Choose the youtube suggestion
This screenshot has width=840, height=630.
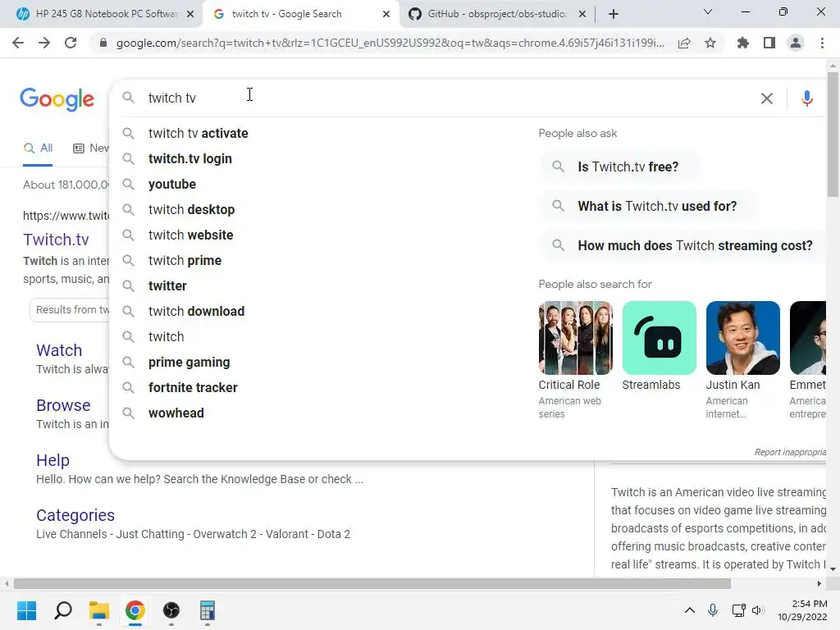pyautogui.click(x=172, y=185)
